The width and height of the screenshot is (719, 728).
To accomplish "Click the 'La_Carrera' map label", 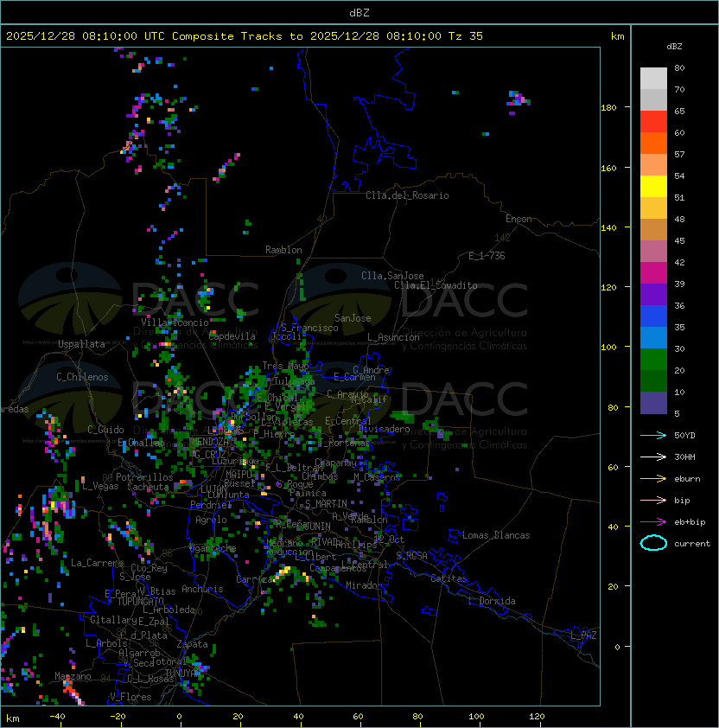I will pyautogui.click(x=97, y=563).
